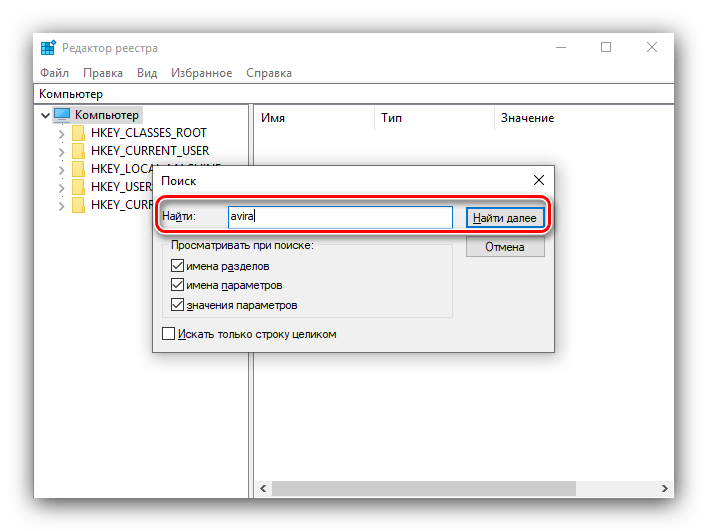Screen dimensions: 707x531
Task: Click the horizontal scrollbar thumb
Action: click(x=424, y=489)
